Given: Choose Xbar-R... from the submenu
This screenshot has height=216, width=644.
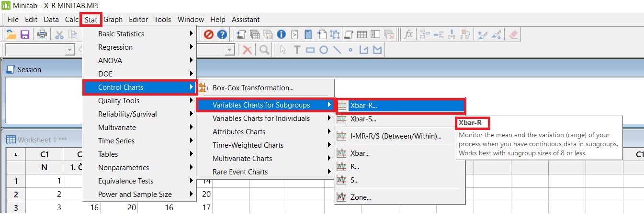Looking at the screenshot, I should pos(400,105).
